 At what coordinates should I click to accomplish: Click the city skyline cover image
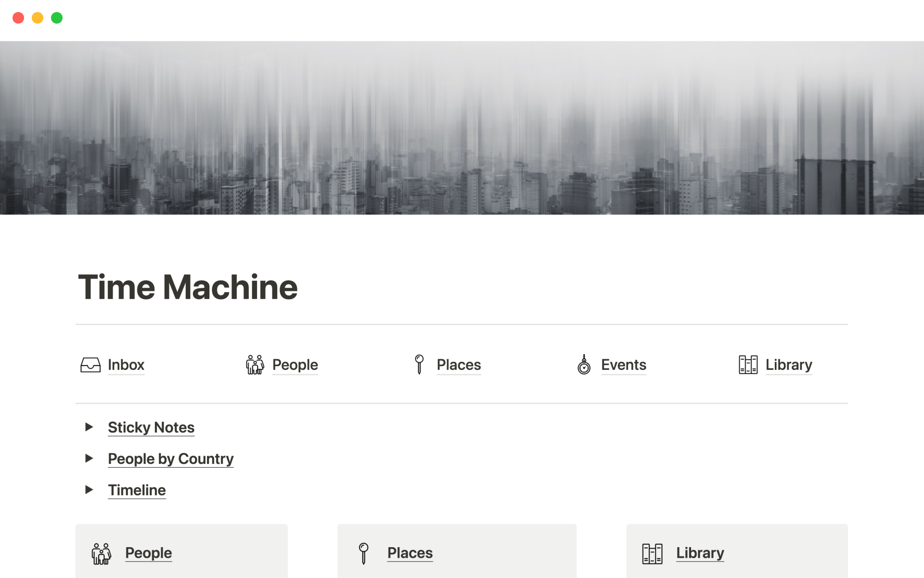pyautogui.click(x=462, y=128)
